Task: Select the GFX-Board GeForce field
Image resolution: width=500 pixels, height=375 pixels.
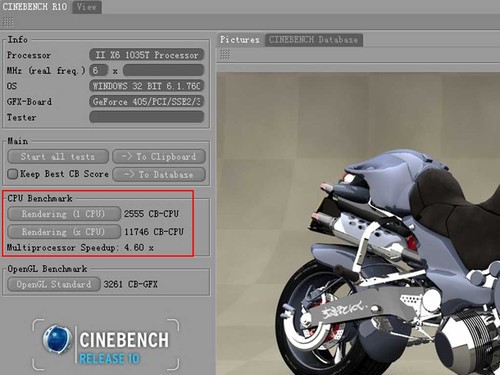Action: click(x=147, y=102)
